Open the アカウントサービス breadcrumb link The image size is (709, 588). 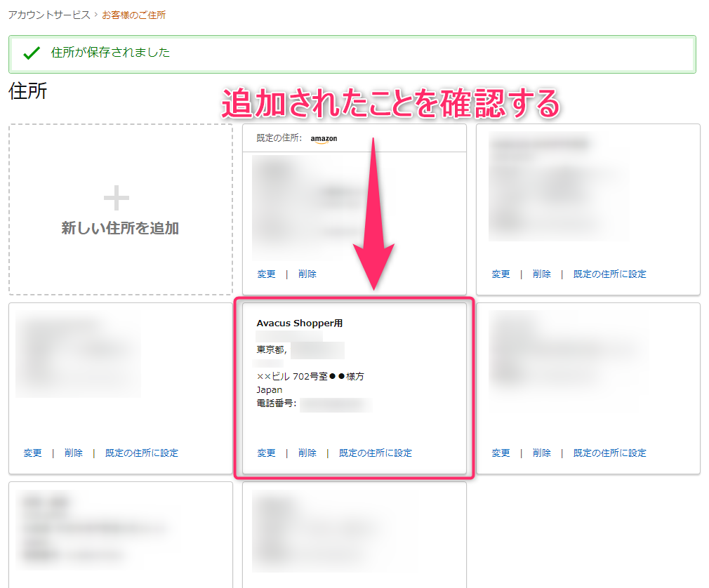pos(48,15)
